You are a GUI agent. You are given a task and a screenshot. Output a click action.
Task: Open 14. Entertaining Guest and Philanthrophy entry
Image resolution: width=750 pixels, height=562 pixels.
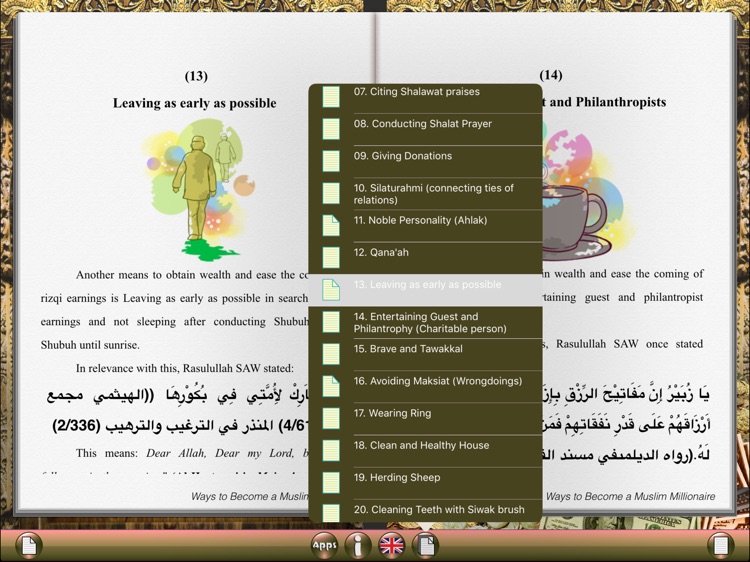[x=425, y=322]
